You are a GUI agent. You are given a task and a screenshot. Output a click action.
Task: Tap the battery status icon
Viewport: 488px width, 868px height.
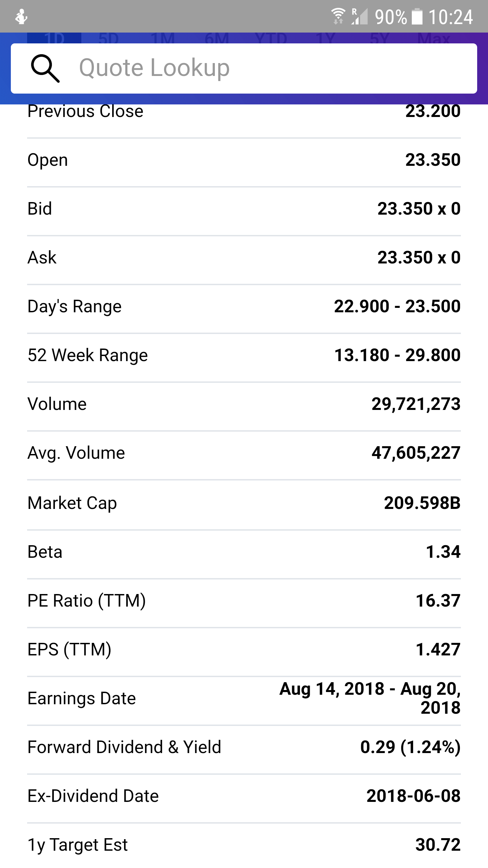pyautogui.click(x=417, y=17)
